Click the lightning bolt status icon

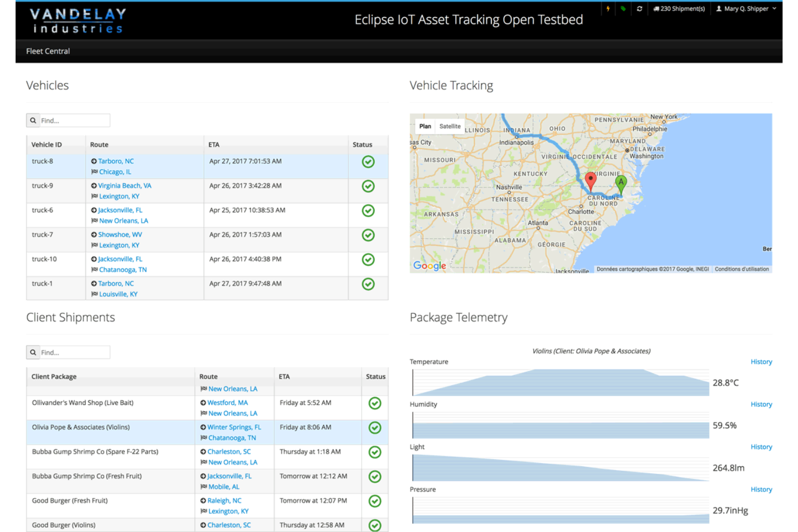[608, 8]
